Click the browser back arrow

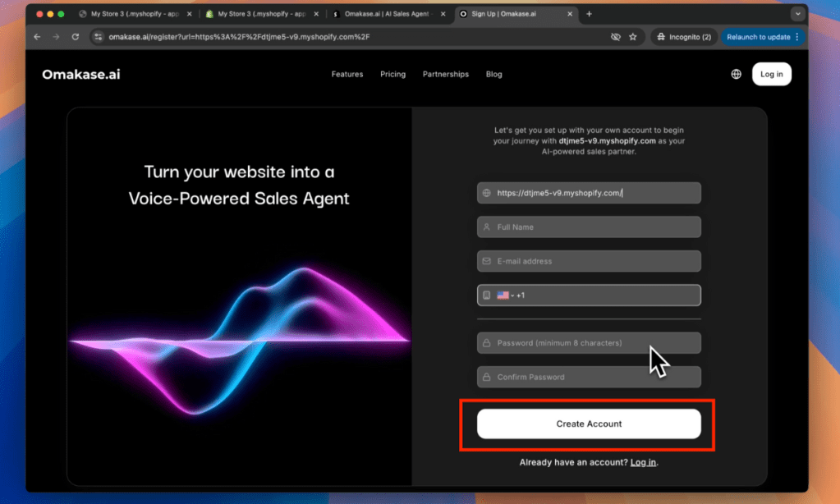point(37,37)
